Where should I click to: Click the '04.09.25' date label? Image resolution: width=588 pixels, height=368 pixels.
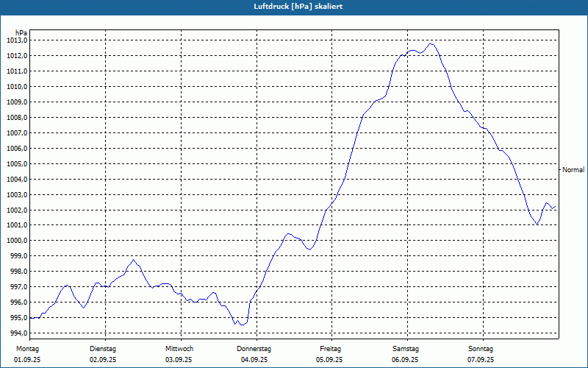coord(254,360)
